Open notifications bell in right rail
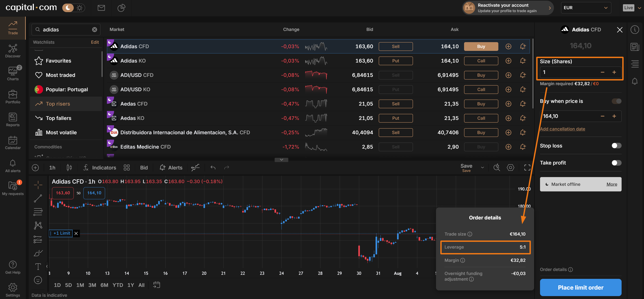 [x=635, y=81]
